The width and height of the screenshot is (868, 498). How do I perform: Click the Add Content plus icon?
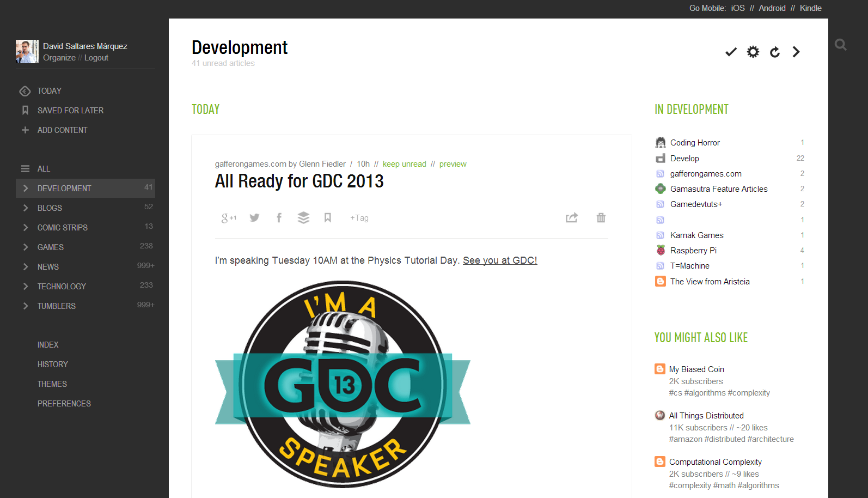click(25, 130)
